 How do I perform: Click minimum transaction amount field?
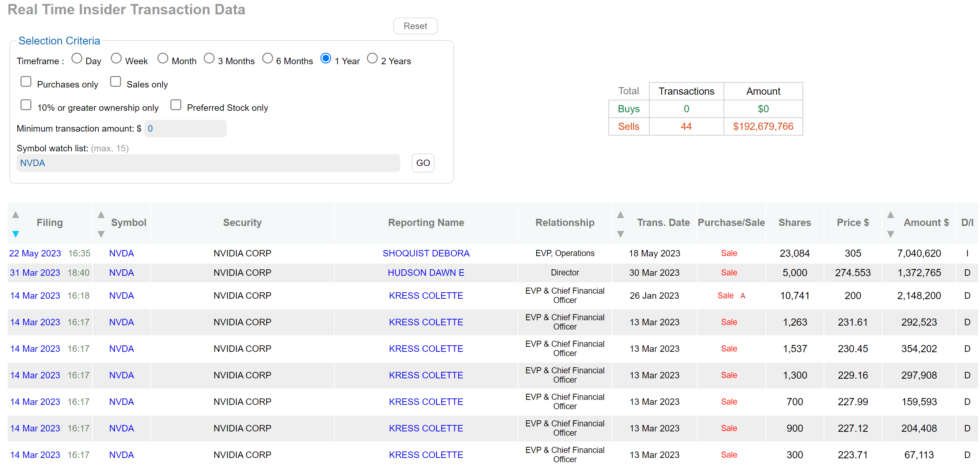(x=185, y=129)
